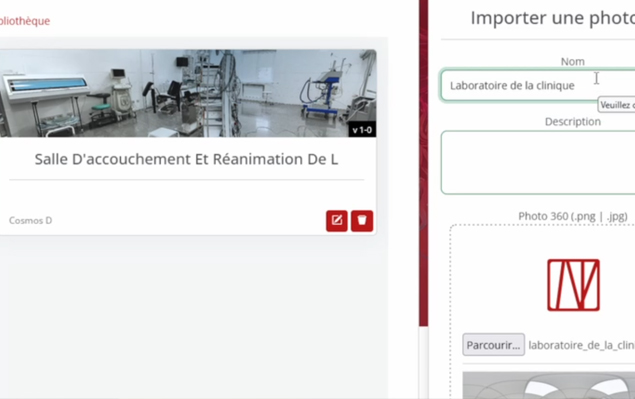635x399 pixels.
Task: Click the selected file name laboratoire_de_la_clin
Action: [x=582, y=345]
